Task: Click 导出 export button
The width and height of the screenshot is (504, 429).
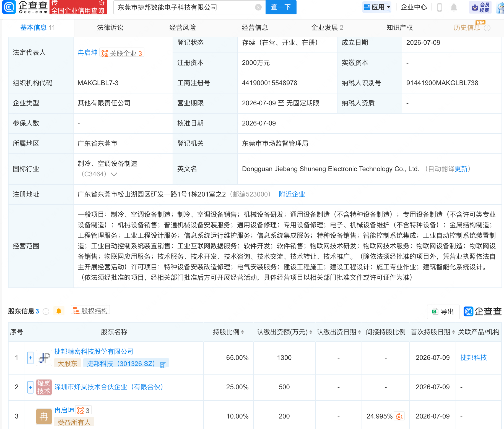Action: coord(443,312)
